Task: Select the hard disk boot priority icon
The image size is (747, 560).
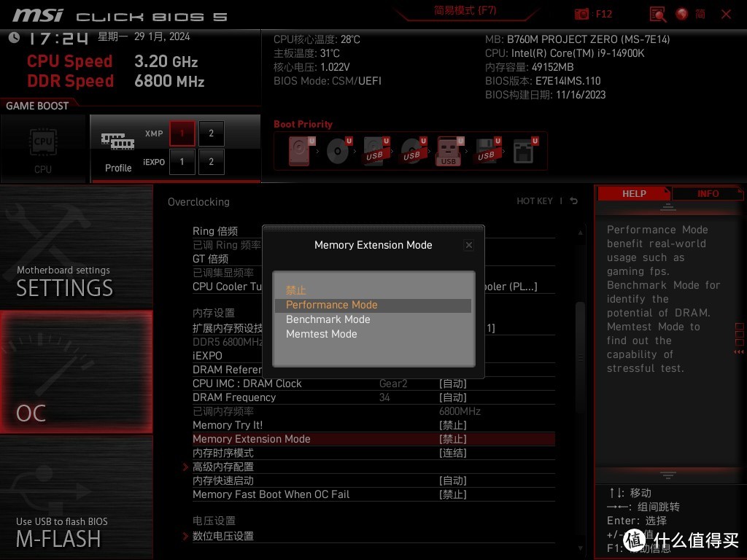Action: coord(301,151)
